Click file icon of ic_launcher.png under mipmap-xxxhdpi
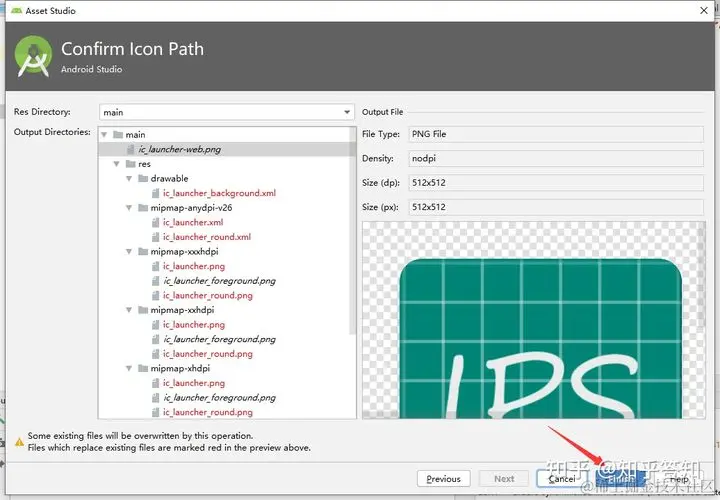 156,266
